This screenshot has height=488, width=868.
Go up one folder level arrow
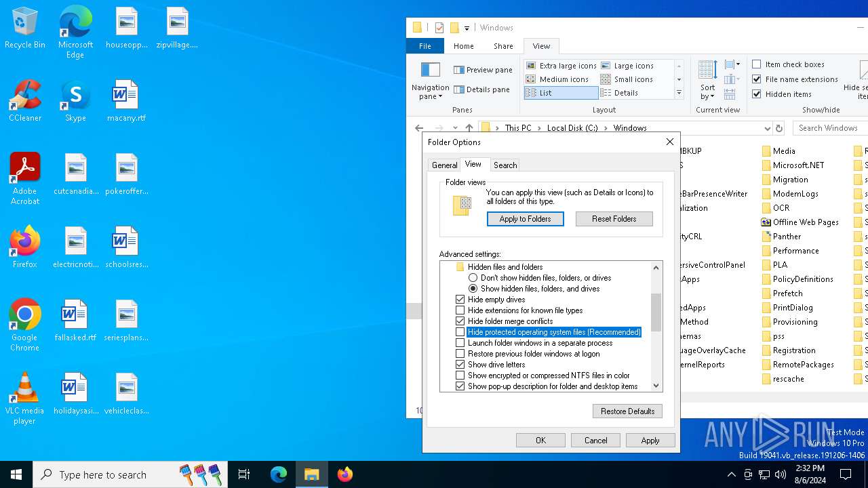pyautogui.click(x=469, y=128)
